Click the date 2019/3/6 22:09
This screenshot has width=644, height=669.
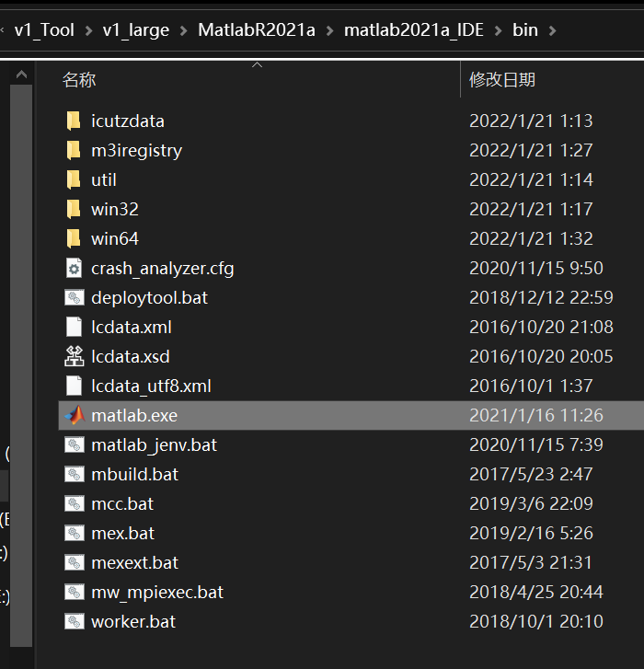531,503
